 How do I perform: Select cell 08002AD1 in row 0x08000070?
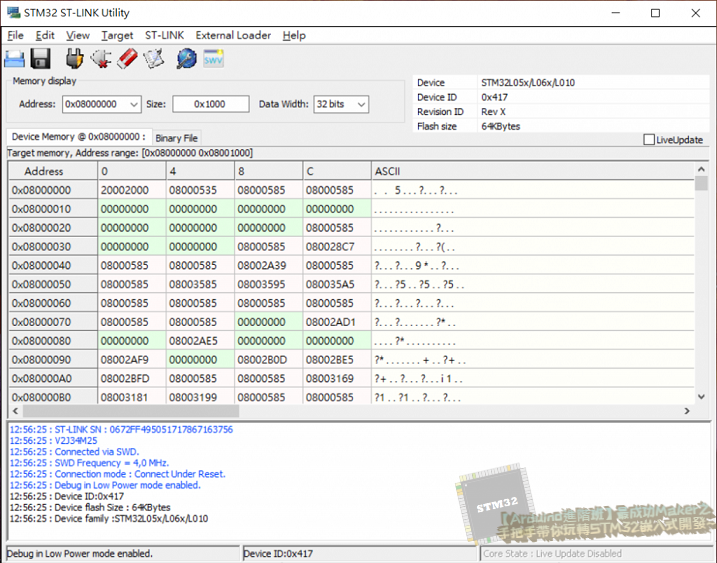coord(337,322)
